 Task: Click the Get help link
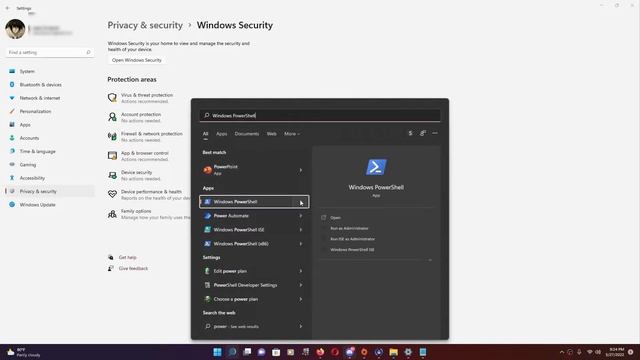[127, 258]
